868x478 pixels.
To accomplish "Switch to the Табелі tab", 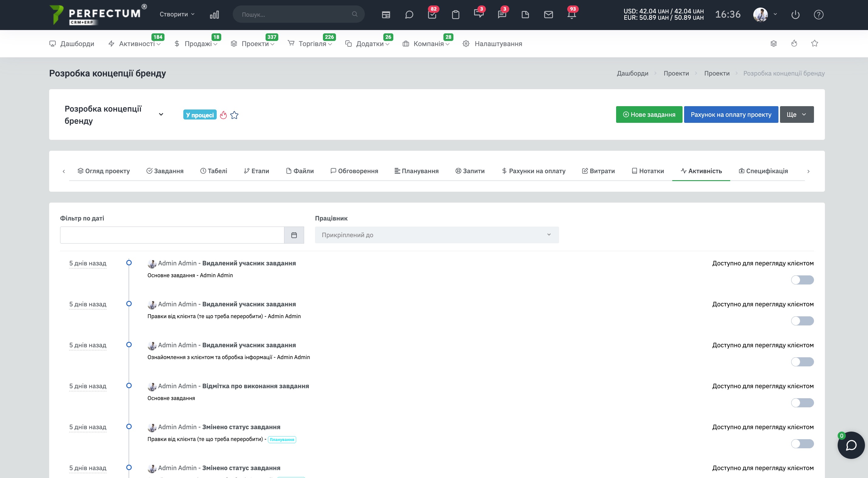I will pyautogui.click(x=214, y=171).
